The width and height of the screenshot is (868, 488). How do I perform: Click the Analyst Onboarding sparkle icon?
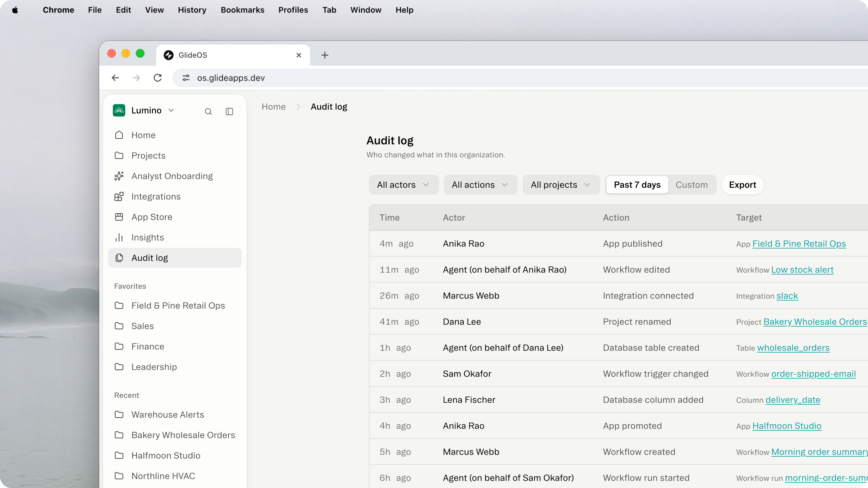[x=119, y=176]
